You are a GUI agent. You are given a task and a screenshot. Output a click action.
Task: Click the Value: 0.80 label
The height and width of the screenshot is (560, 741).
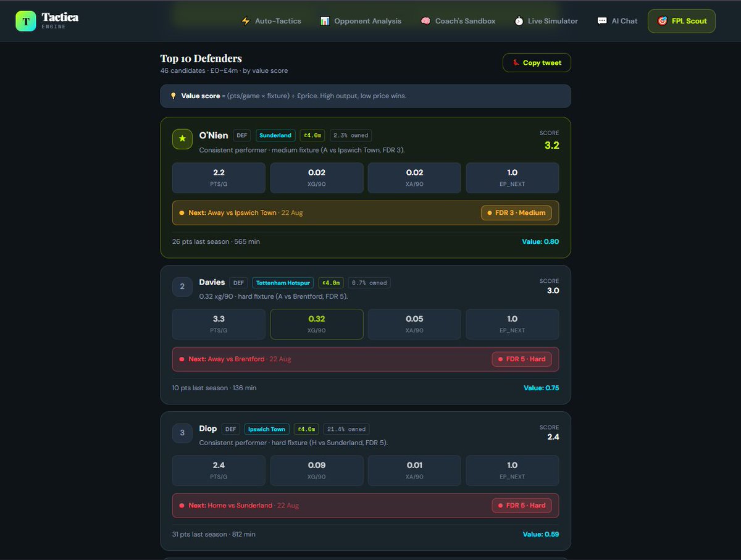click(x=540, y=242)
